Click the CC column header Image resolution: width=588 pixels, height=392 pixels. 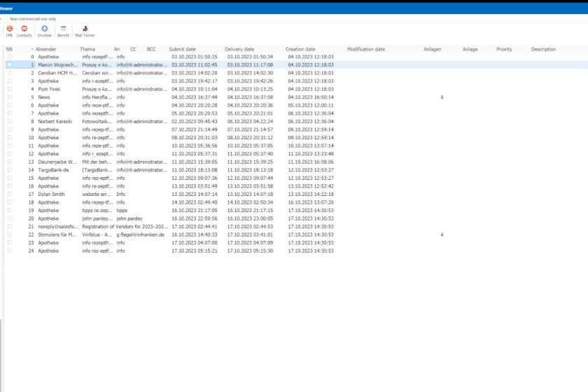[x=133, y=49]
